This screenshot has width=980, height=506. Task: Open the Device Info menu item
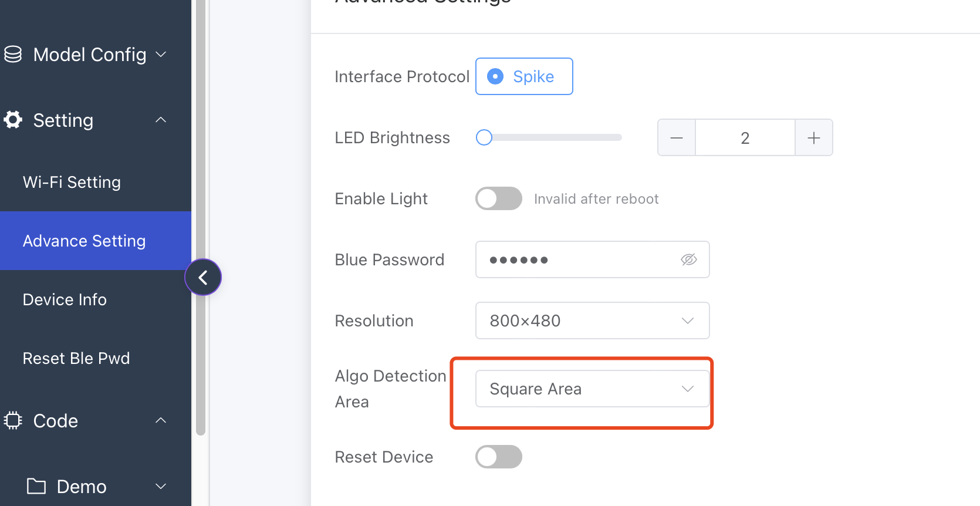[65, 299]
